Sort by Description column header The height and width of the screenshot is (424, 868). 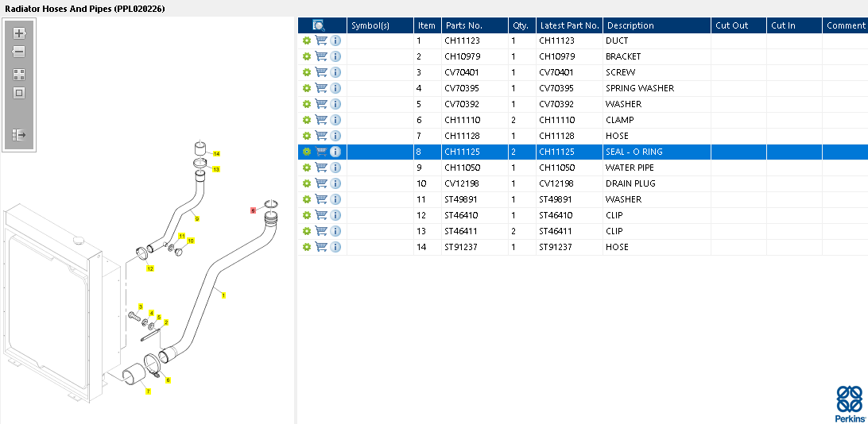coord(657,25)
